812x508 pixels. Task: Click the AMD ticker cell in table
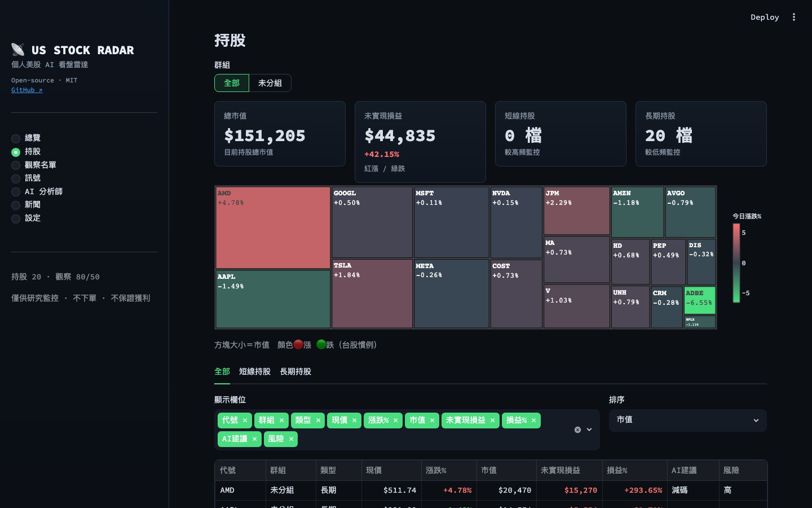point(240,491)
